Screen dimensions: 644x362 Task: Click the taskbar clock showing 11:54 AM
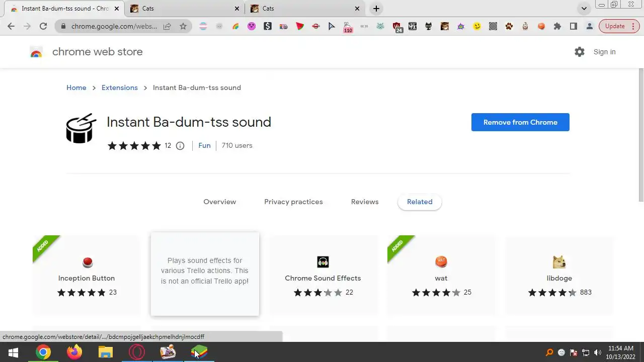click(620, 352)
